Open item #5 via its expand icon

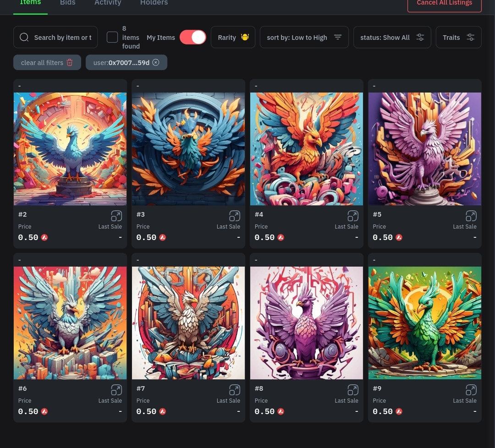471,216
